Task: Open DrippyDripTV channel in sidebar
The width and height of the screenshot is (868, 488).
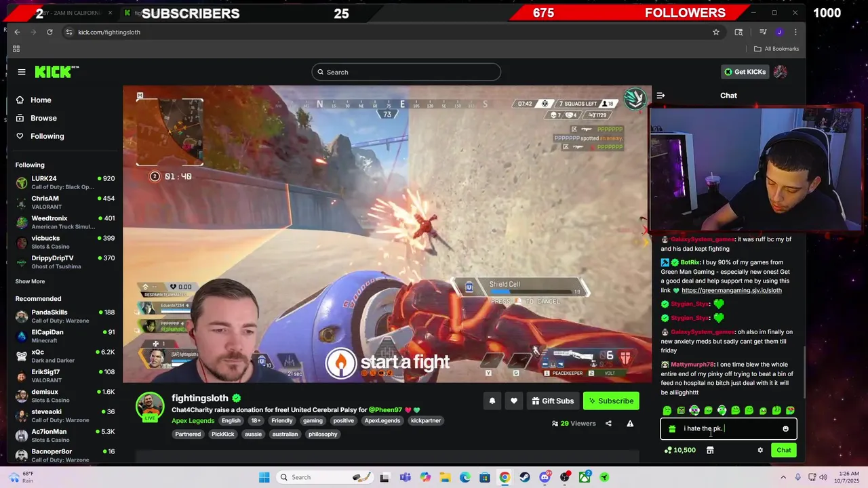Action: (x=65, y=262)
